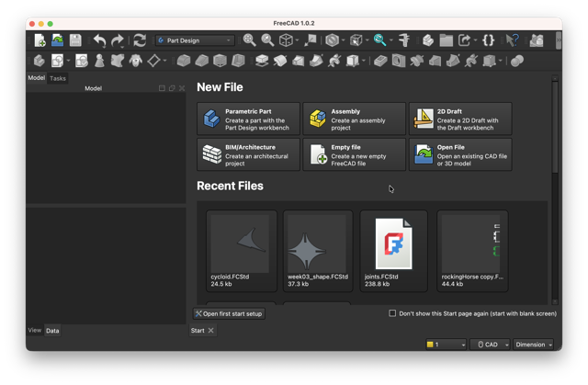The height and width of the screenshot is (385, 588).
Task: Expand the Make Link dropdown arrow
Action: [475, 40]
